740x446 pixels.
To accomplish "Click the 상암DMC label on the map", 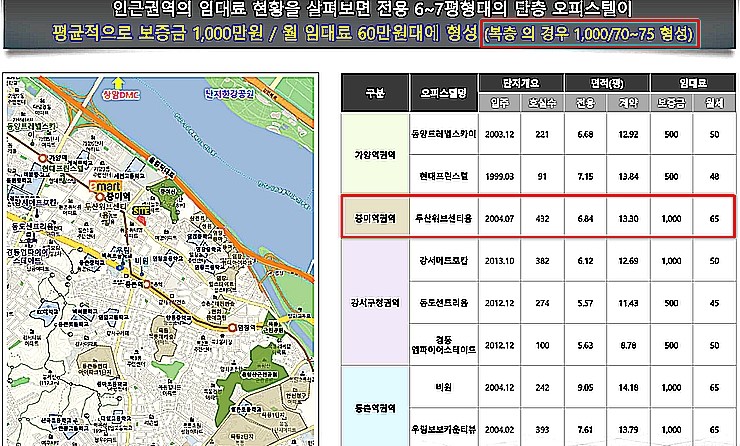I will (121, 95).
